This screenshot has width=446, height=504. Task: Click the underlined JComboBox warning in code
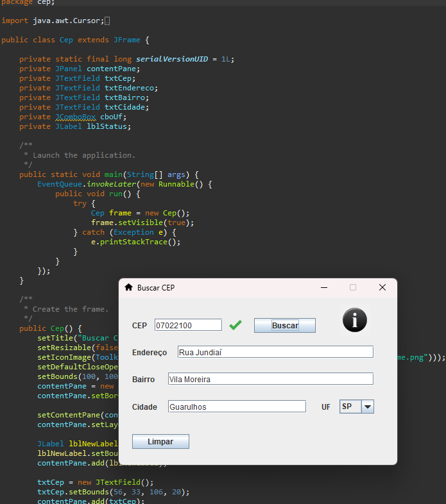point(76,117)
